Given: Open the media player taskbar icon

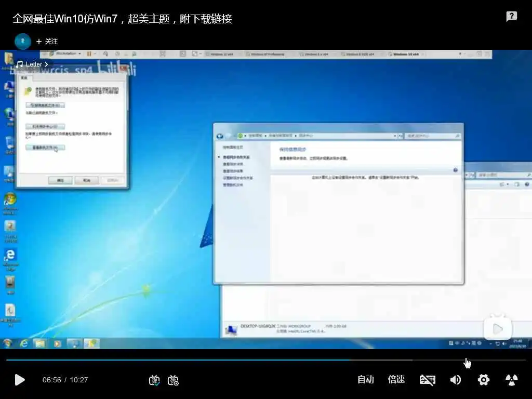Looking at the screenshot, I should click(x=57, y=343).
